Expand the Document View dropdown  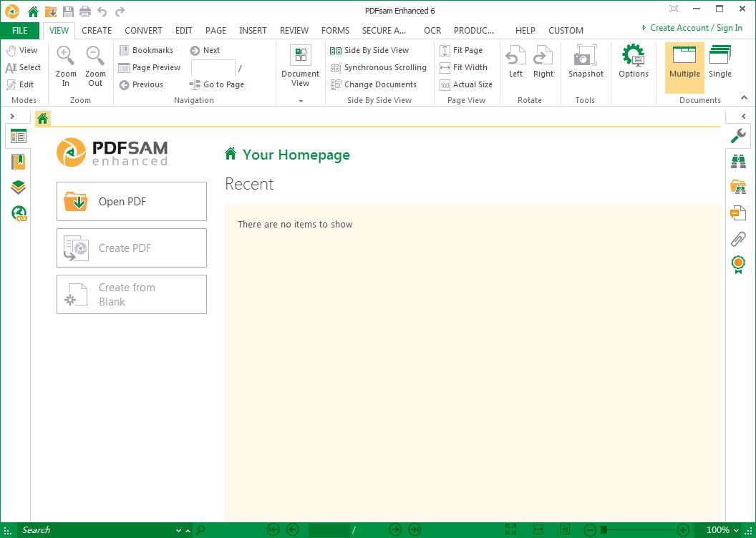tap(301, 101)
